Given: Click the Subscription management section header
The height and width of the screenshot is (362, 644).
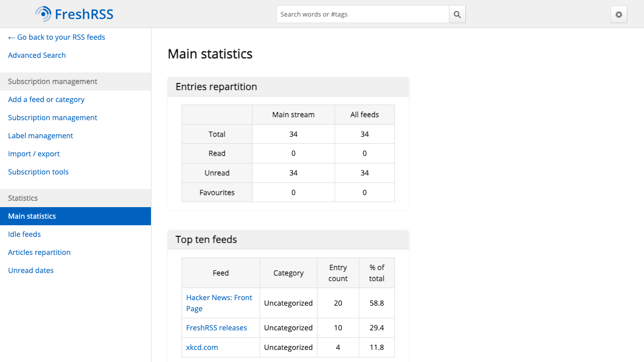Looking at the screenshot, I should (x=75, y=81).
